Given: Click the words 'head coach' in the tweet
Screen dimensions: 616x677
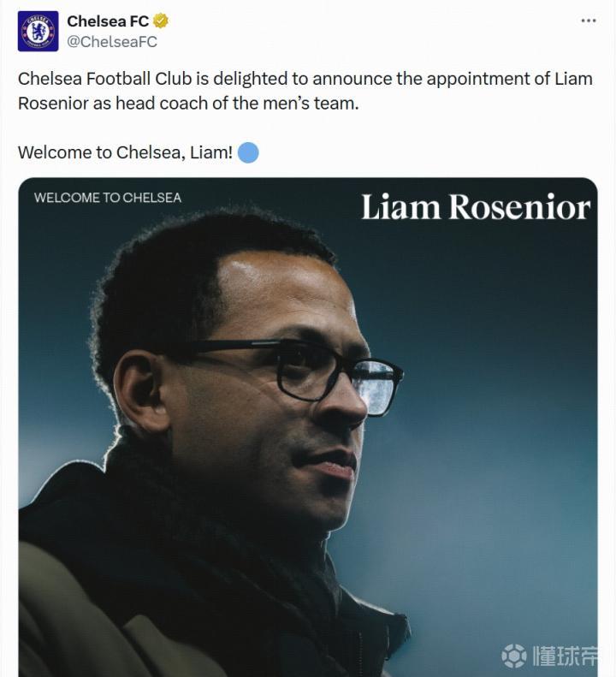Looking at the screenshot, I should tap(153, 104).
